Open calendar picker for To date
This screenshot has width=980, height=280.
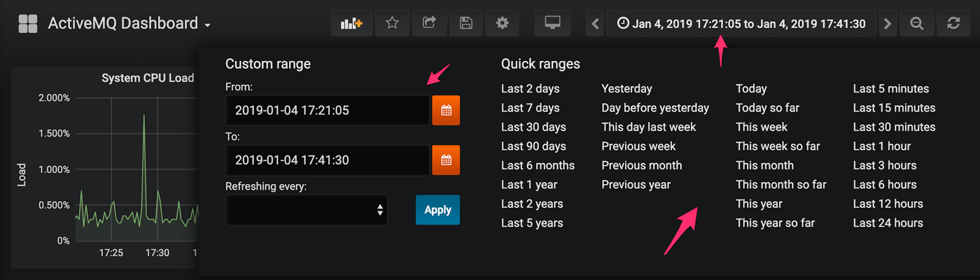click(x=446, y=160)
